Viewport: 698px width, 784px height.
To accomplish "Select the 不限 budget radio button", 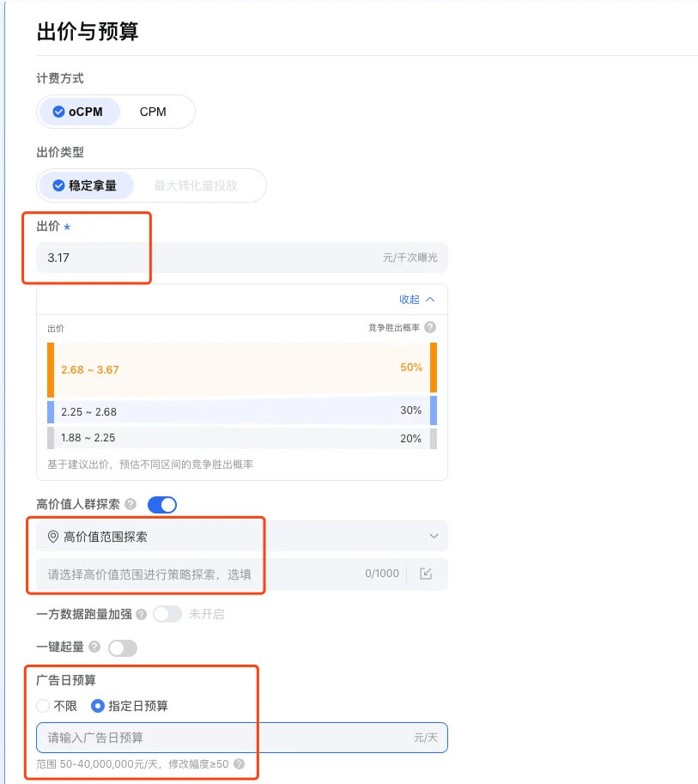I will pos(42,706).
